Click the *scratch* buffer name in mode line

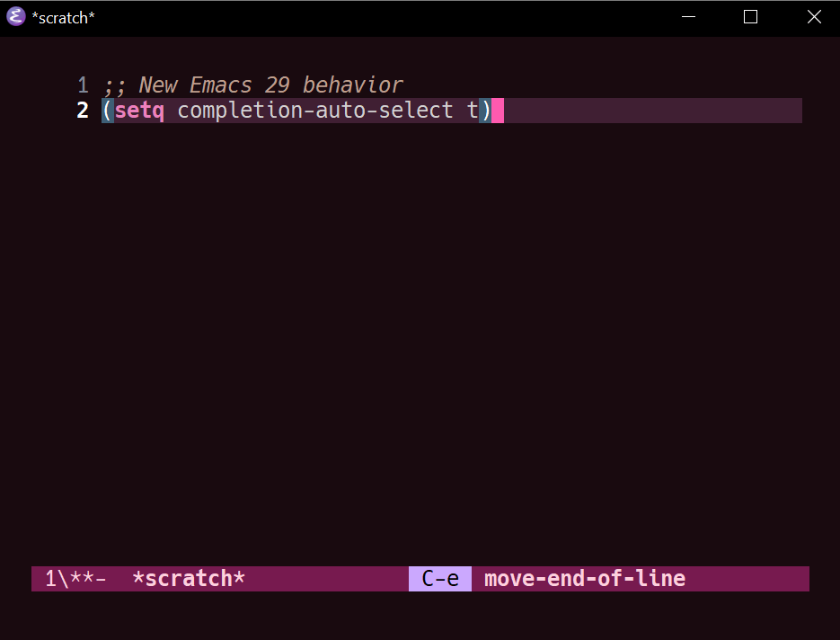[189, 579]
